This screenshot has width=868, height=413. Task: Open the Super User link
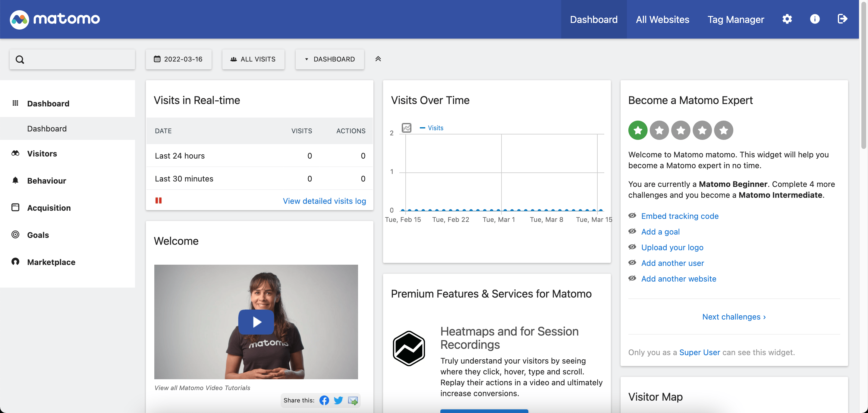(700, 352)
